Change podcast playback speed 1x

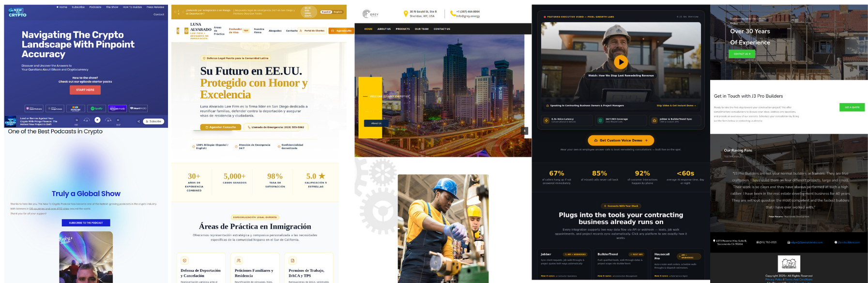click(76, 120)
